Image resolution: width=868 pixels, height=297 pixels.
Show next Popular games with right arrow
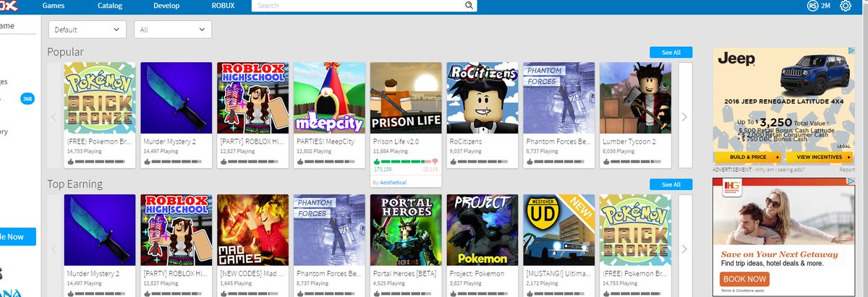[x=685, y=116]
